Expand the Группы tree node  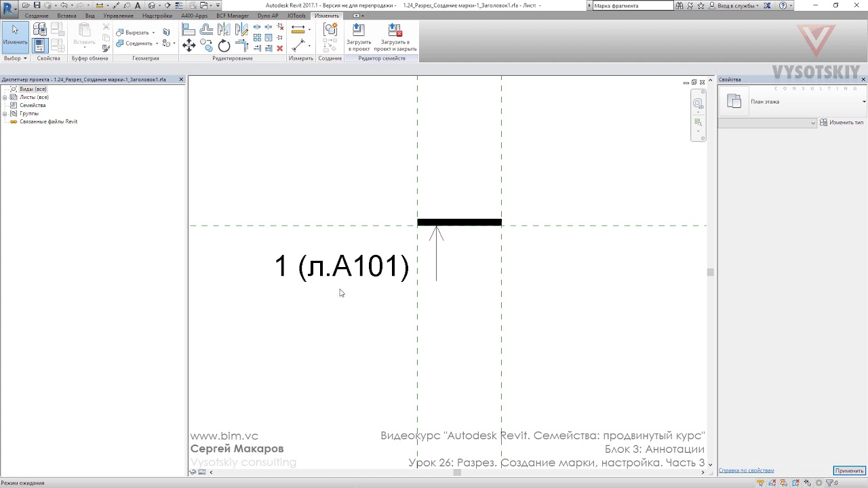pyautogui.click(x=5, y=113)
